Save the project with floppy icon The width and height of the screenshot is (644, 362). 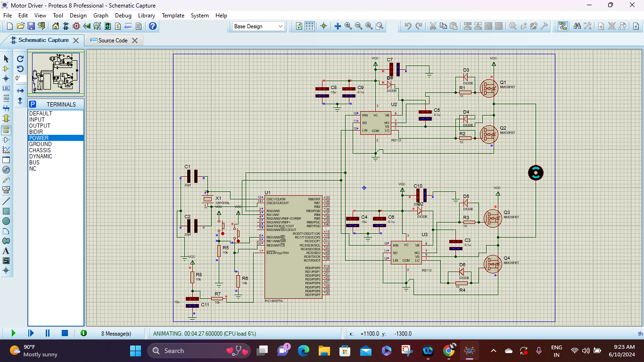pos(31,26)
